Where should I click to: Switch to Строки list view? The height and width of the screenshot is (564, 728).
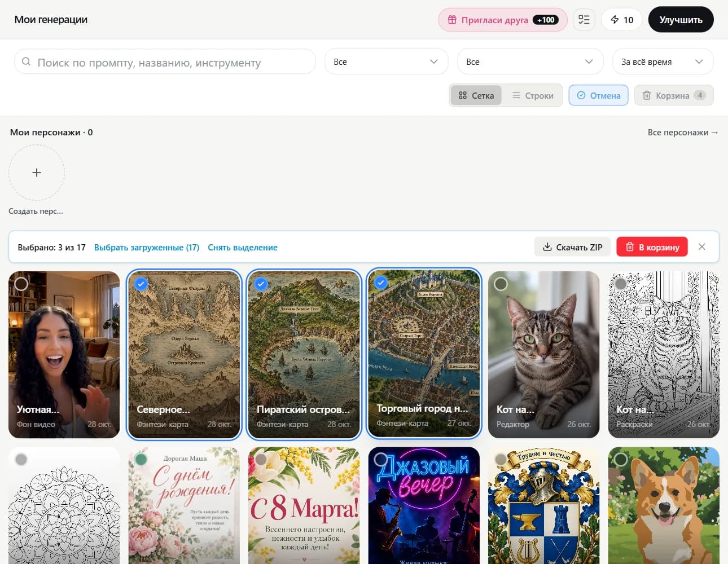pyautogui.click(x=533, y=95)
